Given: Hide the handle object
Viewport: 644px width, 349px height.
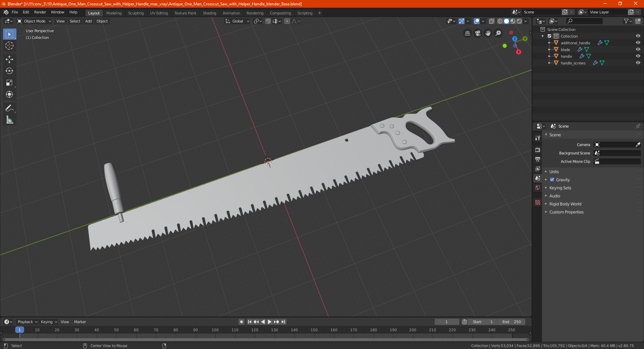Looking at the screenshot, I should coord(638,56).
